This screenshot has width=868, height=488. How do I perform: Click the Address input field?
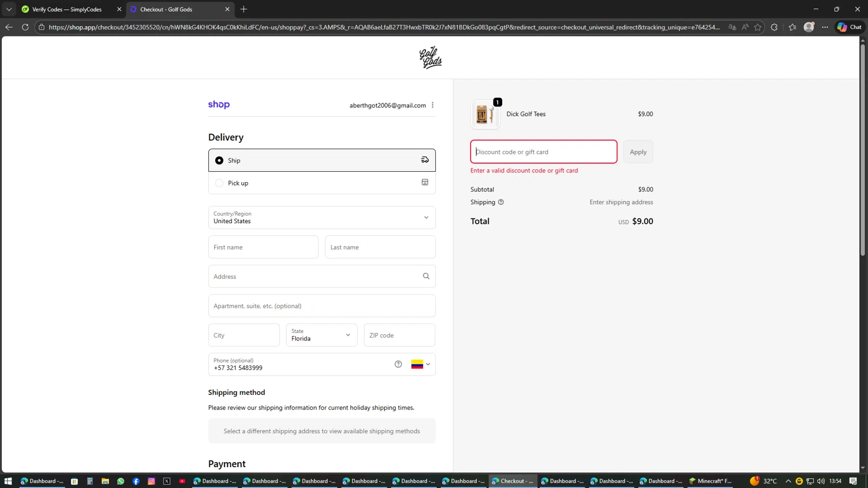coord(322,276)
